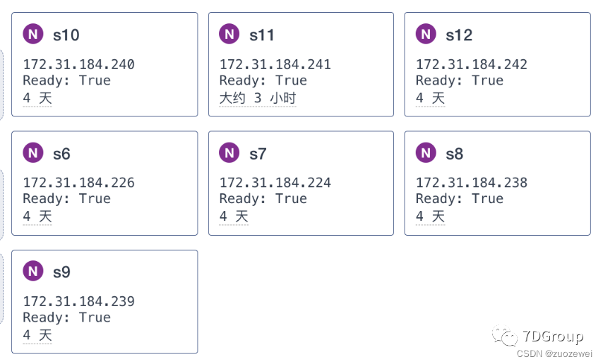Viewport: 603px width, 364px height.
Task: Click IP address 172.31.184.224
Action: pyautogui.click(x=275, y=183)
